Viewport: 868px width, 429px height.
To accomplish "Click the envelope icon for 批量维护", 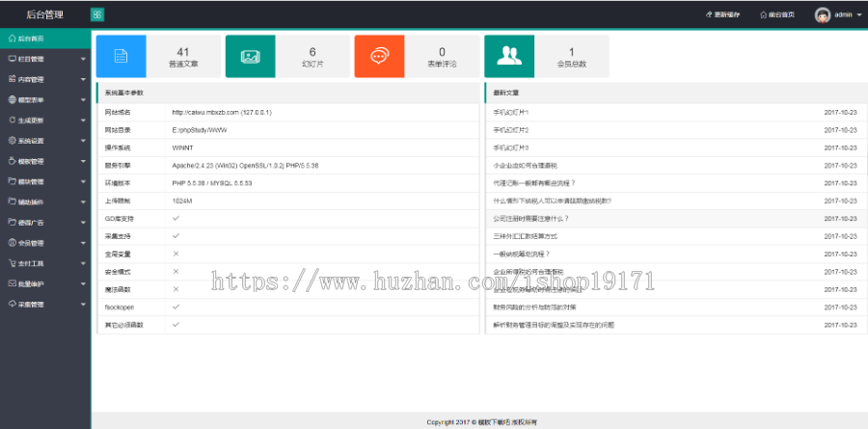I will pyautogui.click(x=13, y=283).
